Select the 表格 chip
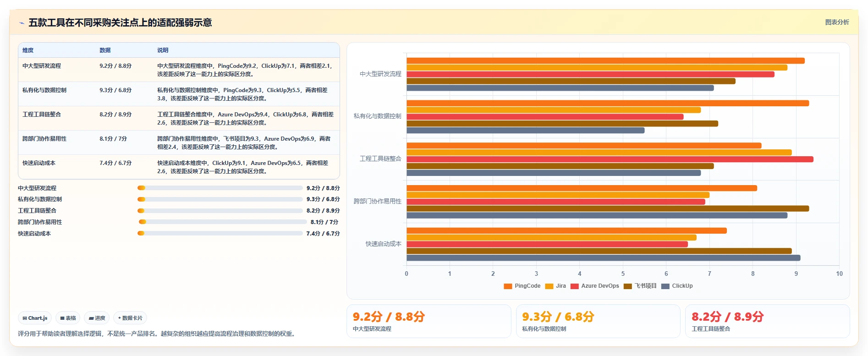The image size is (868, 356). coord(68,318)
